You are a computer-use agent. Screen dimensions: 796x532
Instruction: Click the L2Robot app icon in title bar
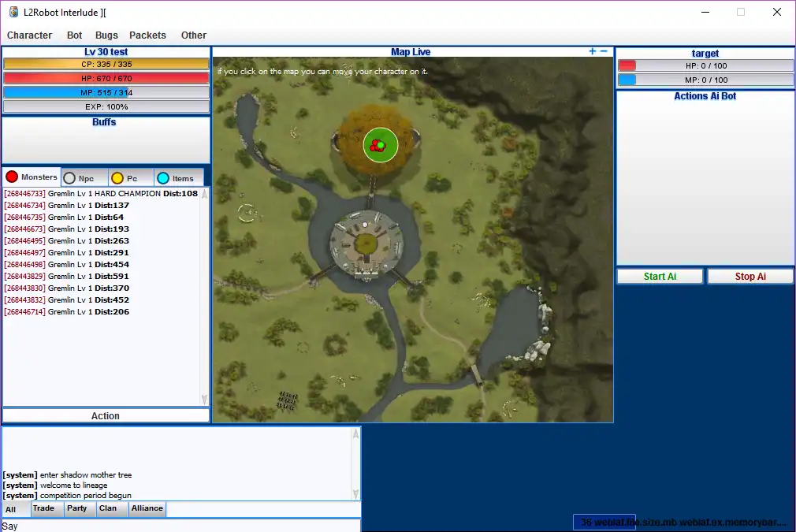coord(13,12)
